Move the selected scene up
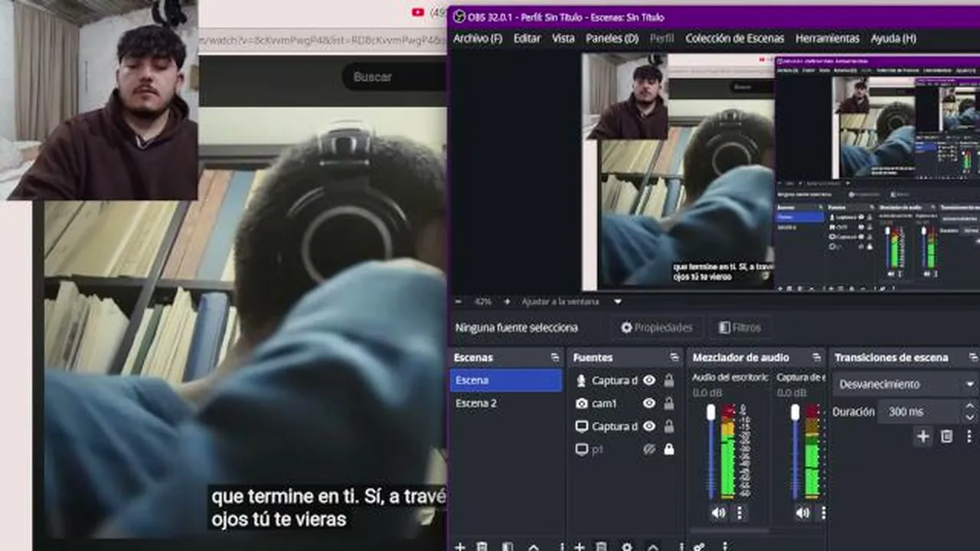Screen dimensions: 980x551 point(534,546)
